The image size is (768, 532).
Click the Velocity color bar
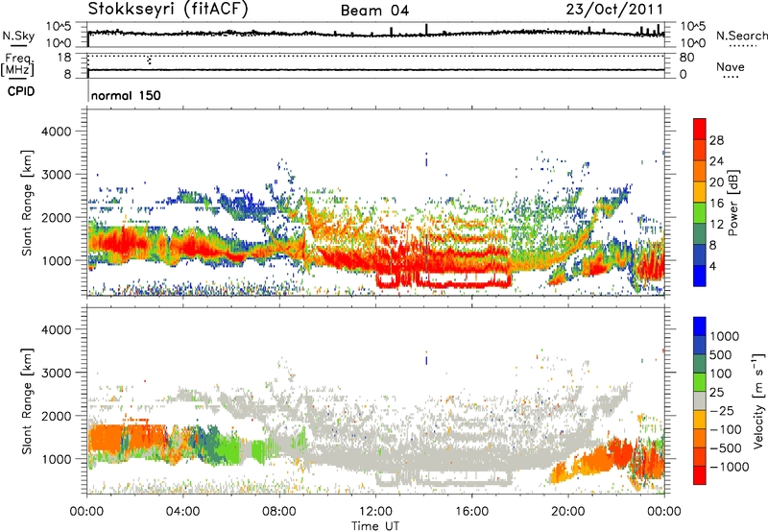pos(700,400)
